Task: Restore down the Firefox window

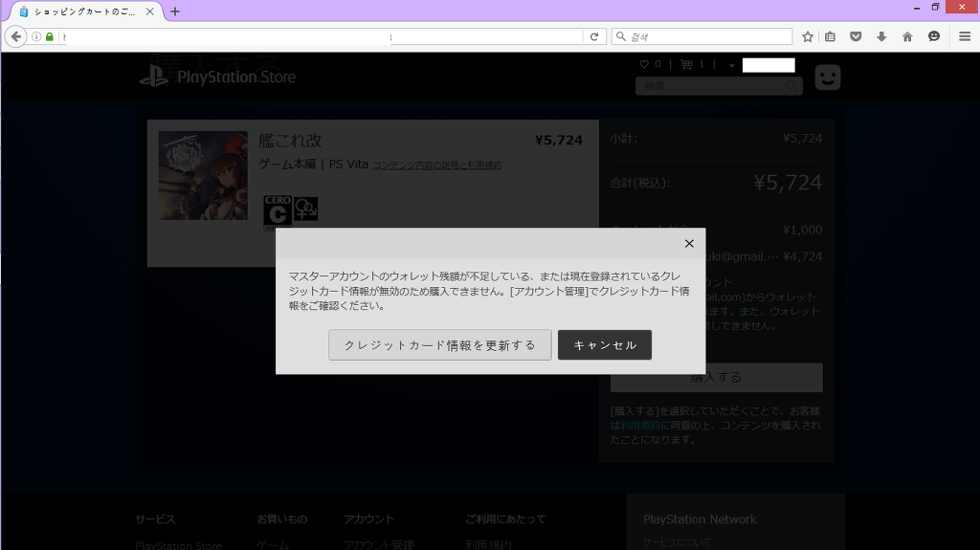Action: (x=935, y=8)
